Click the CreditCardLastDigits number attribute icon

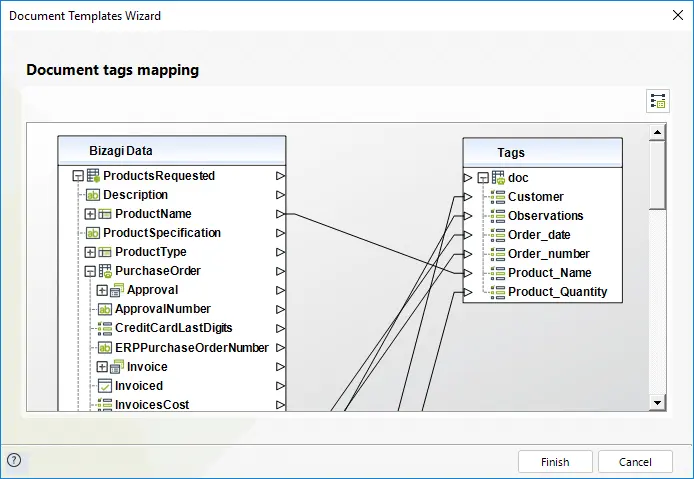(104, 328)
